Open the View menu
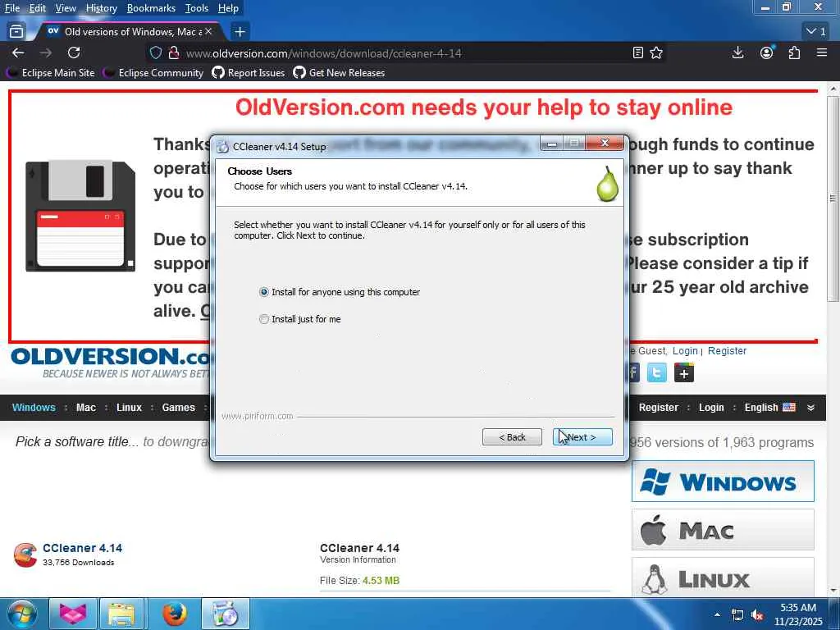This screenshot has height=630, width=840. coord(66,8)
